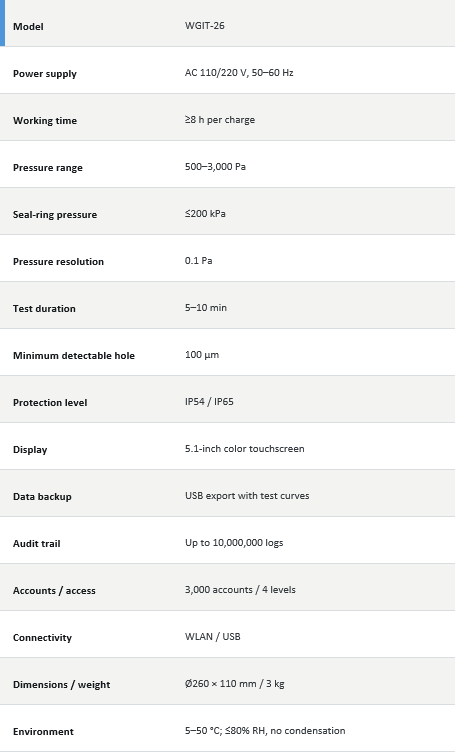Select the WGIT-26 model value
The width and height of the screenshot is (455, 753).
pyautogui.click(x=204, y=25)
